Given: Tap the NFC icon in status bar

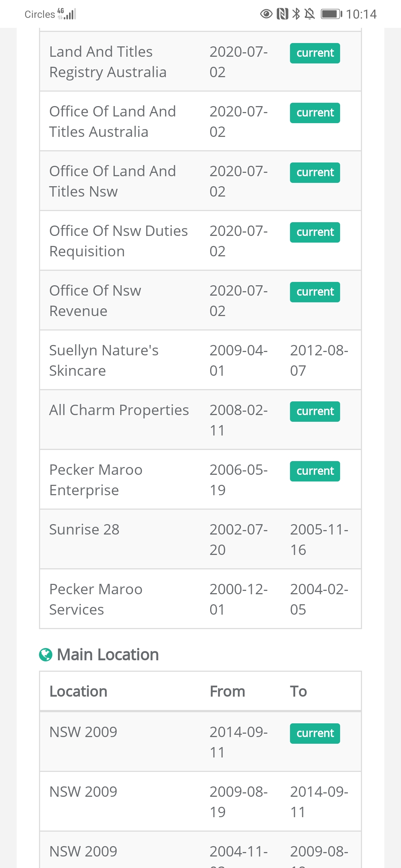Looking at the screenshot, I should [283, 14].
